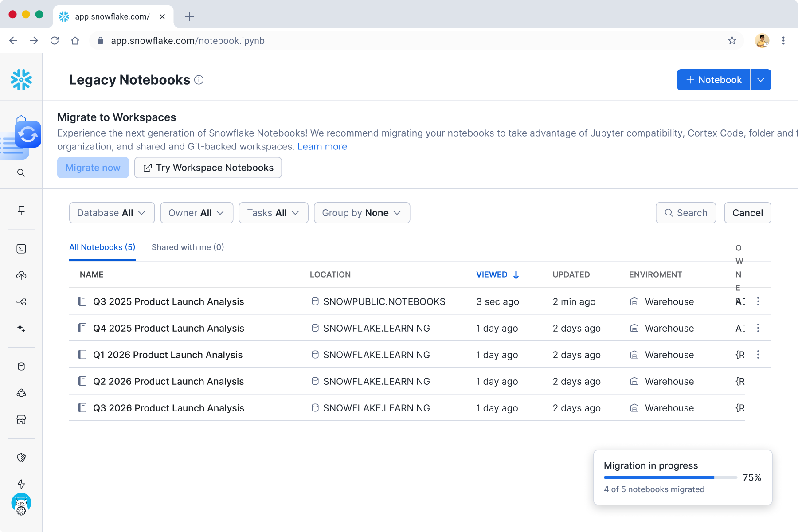Click the blue sync refresh icon
Viewport: 798px width, 532px height.
[28, 134]
